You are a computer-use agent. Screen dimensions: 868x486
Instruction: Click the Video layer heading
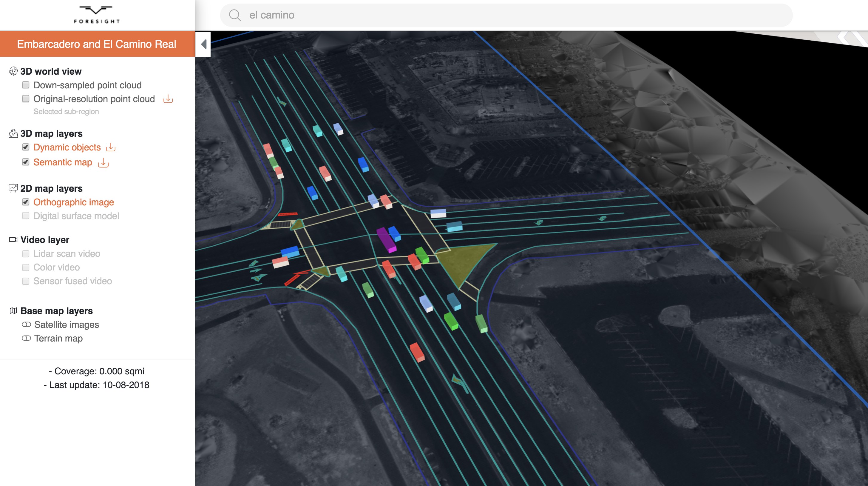(x=45, y=240)
